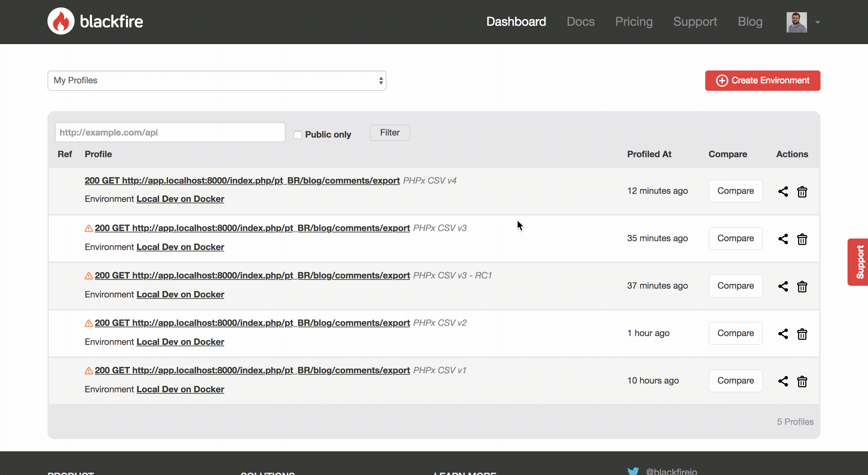The width and height of the screenshot is (868, 475).
Task: Click the warning icon on PHPx CSV v2
Action: pos(88,323)
